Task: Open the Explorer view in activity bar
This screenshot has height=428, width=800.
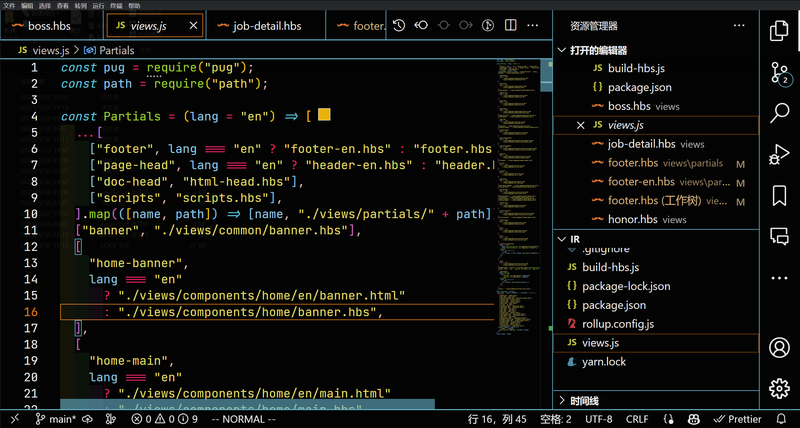Action: tap(779, 31)
